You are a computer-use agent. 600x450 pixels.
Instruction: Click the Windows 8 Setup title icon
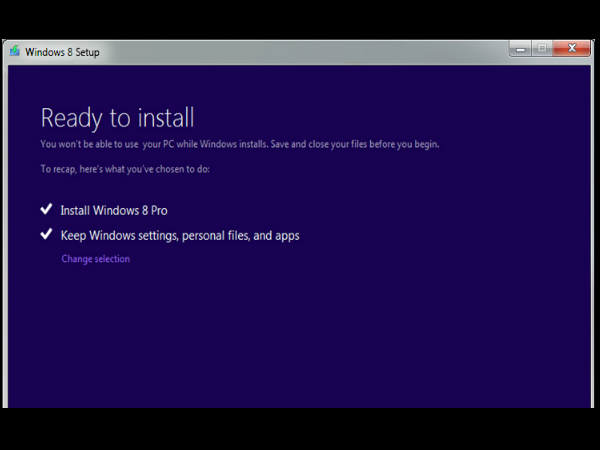coord(15,51)
